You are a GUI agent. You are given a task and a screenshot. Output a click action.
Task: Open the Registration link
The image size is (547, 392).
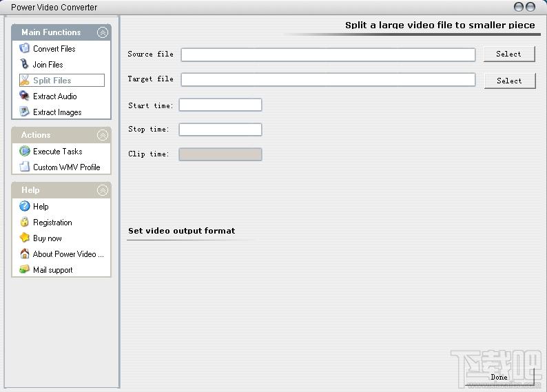(52, 222)
